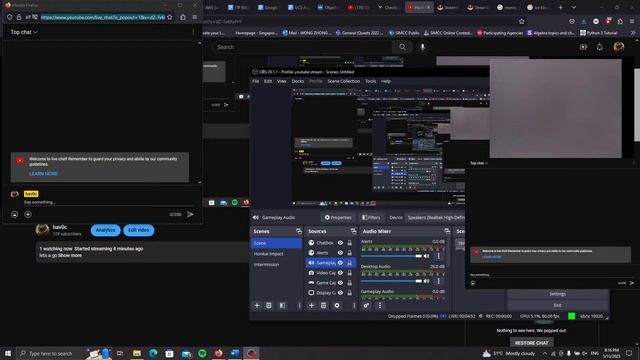Hide the Chatbox source via eye icon
Viewport: 640px width, 360px height.
(340, 243)
